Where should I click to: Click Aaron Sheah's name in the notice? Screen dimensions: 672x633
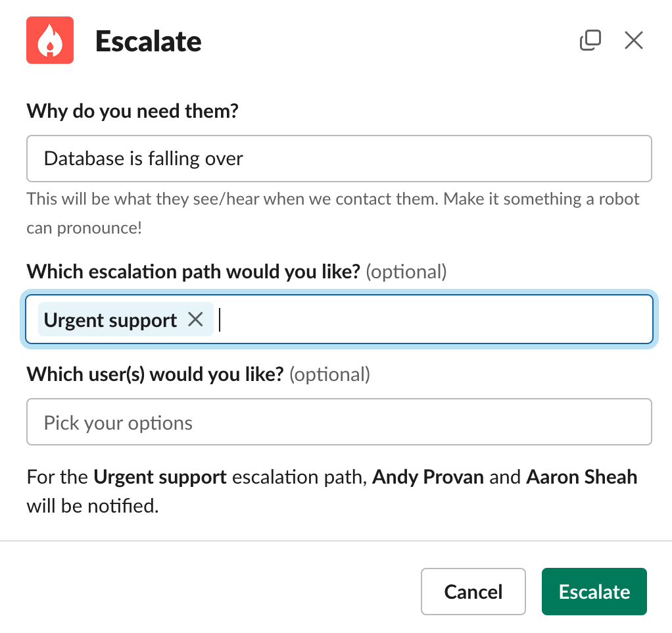point(581,477)
